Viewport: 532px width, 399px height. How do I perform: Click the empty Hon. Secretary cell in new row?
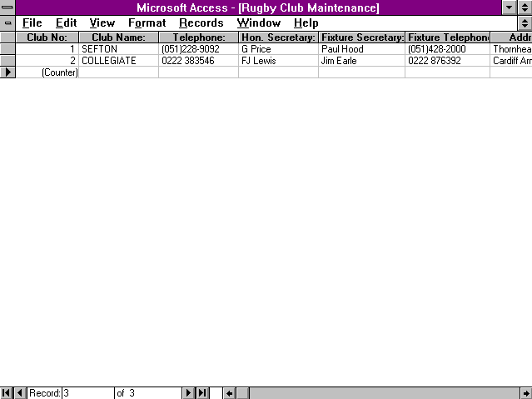point(279,72)
